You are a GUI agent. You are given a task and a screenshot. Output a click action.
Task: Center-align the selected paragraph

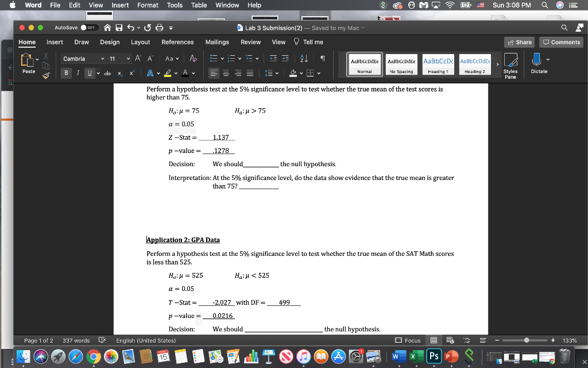click(226, 72)
